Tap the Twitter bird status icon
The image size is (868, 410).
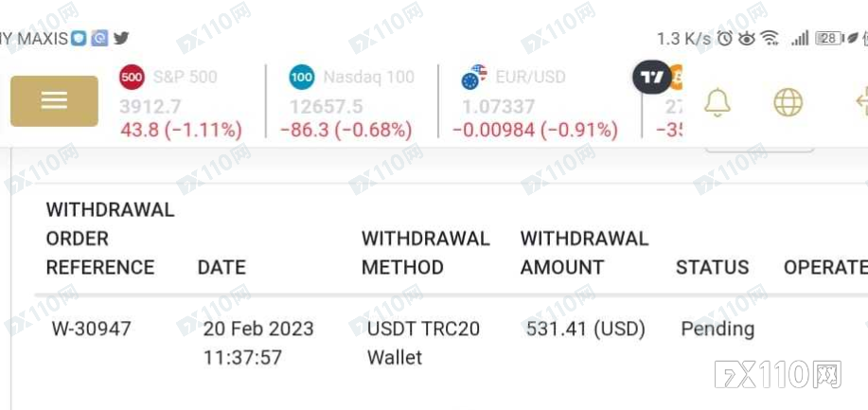point(121,38)
